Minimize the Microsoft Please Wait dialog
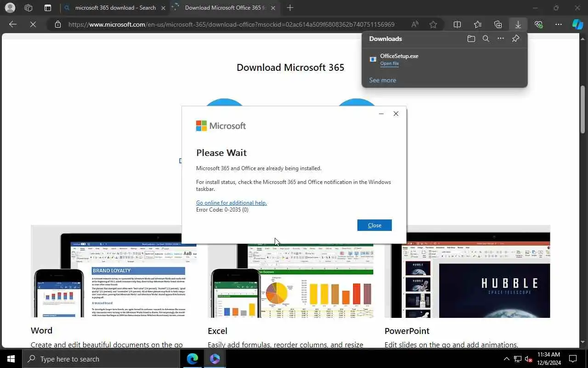Screen dimensions: 588x368 (381, 114)
